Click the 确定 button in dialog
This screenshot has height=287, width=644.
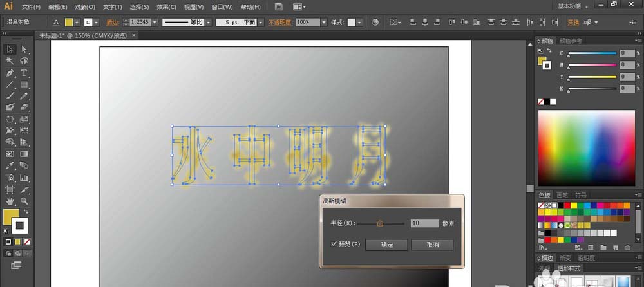[x=386, y=245]
